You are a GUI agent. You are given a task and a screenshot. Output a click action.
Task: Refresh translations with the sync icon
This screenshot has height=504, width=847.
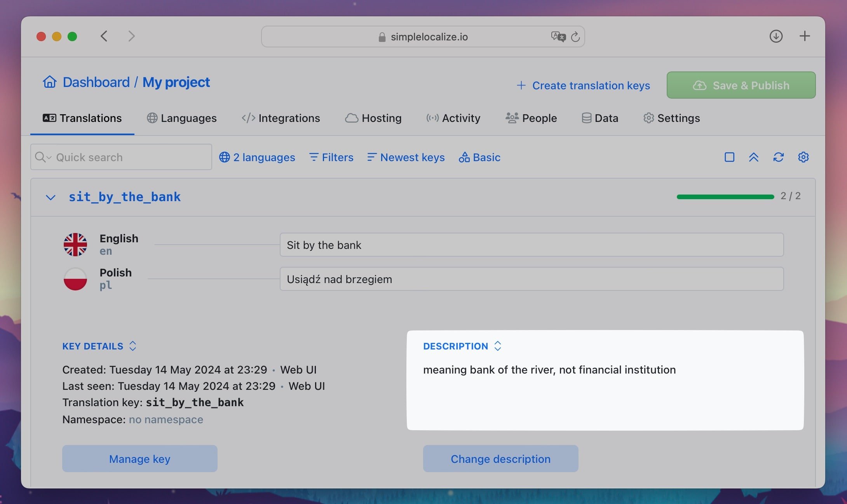(778, 157)
